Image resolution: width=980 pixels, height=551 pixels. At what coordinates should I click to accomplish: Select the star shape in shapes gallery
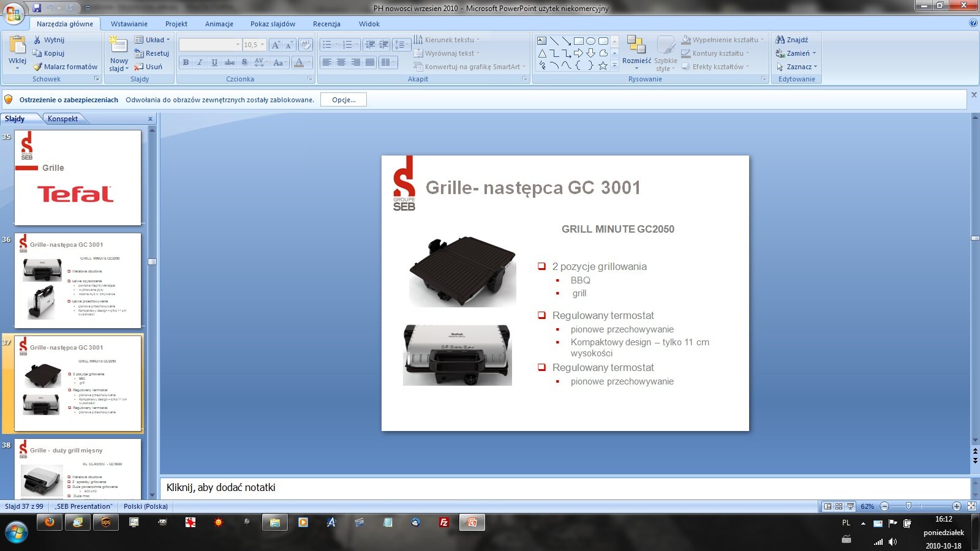pos(603,66)
